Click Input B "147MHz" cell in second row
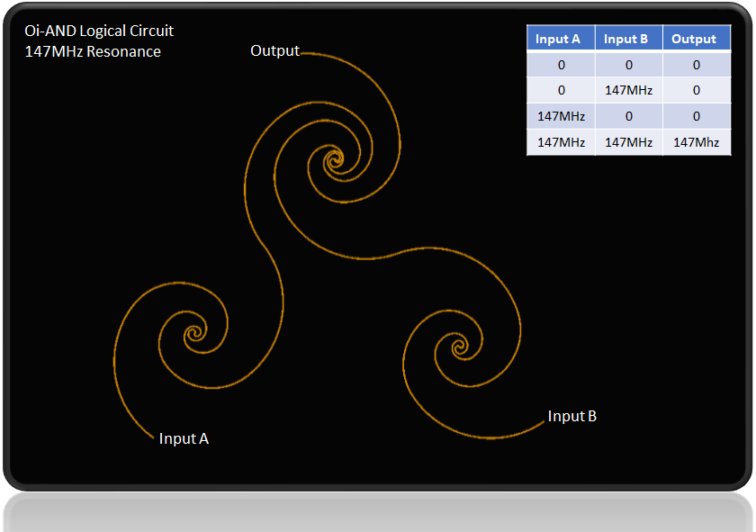 (x=628, y=90)
